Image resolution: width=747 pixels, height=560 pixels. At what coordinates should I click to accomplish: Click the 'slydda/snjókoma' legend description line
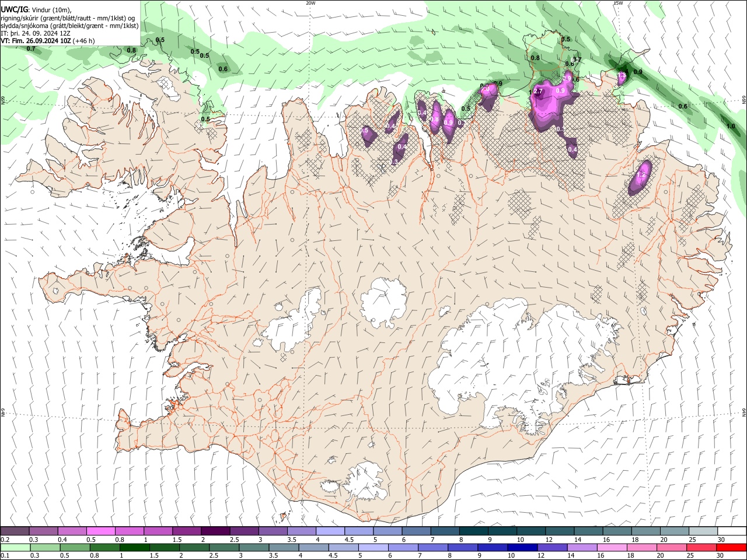point(69,26)
